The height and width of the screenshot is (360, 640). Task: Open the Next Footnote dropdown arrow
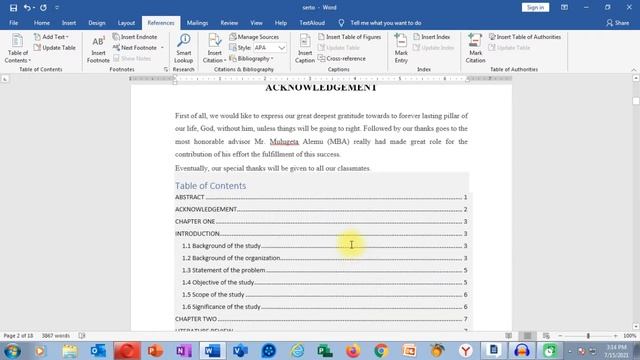[x=162, y=48]
